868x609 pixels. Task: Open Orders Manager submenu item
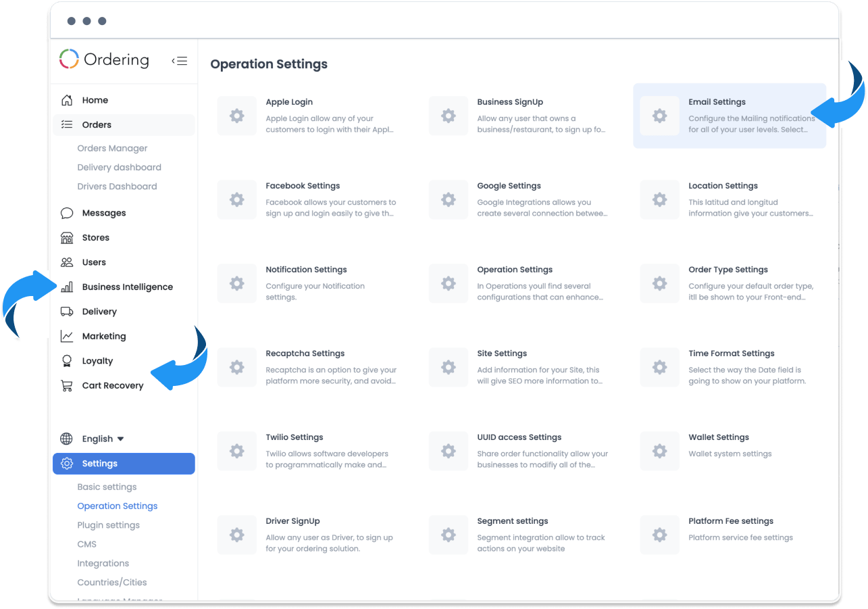[x=112, y=148]
